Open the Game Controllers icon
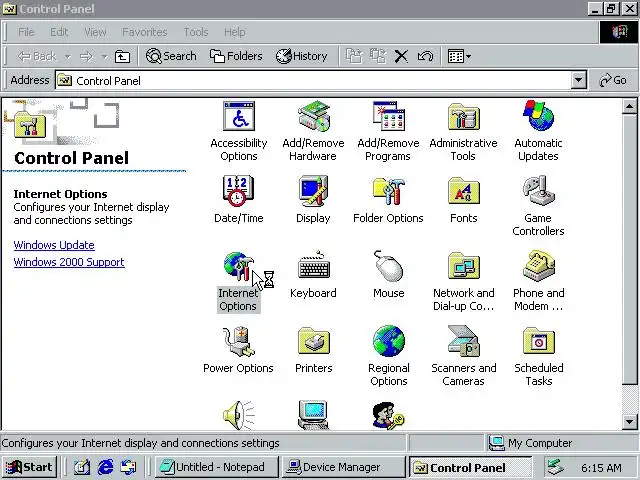Screen dimensions: 640x480 tap(538, 191)
